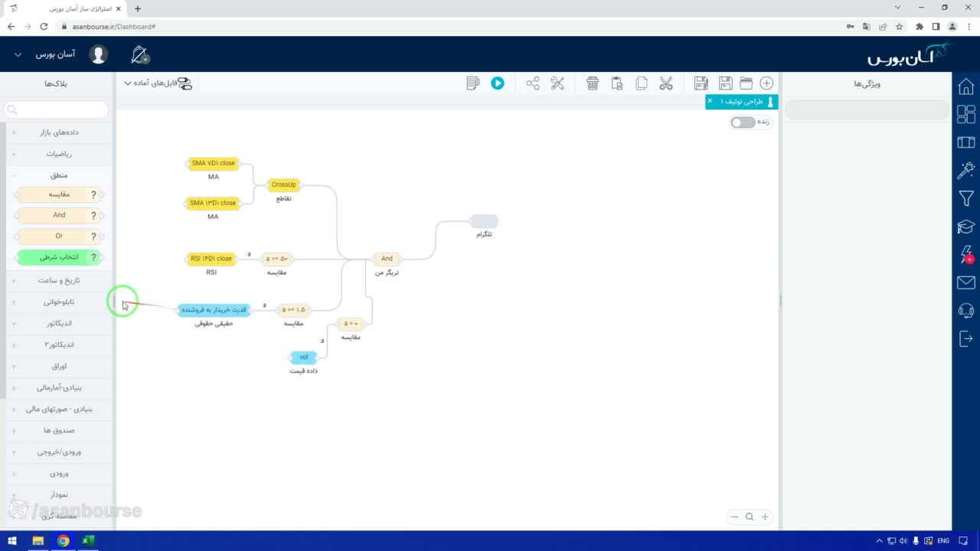This screenshot has width=980, height=551.
Task: Click the save-as floppy icon
Action: point(701,83)
